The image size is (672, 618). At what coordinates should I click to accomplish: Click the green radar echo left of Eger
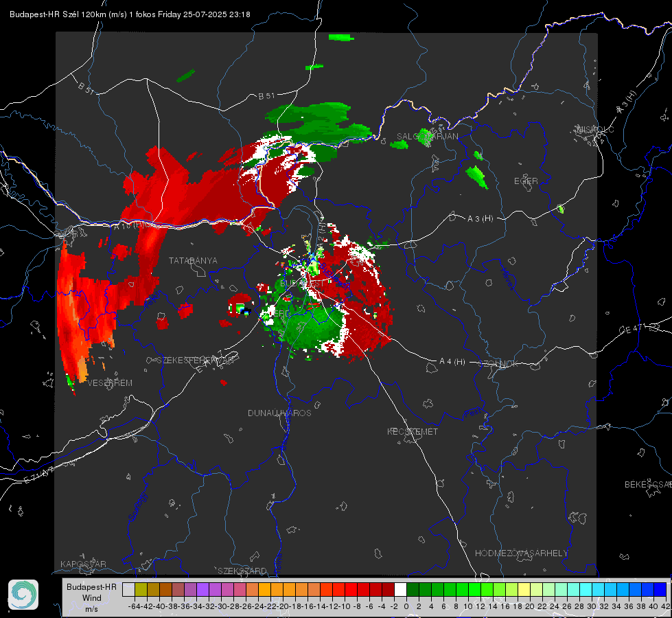tap(477, 177)
